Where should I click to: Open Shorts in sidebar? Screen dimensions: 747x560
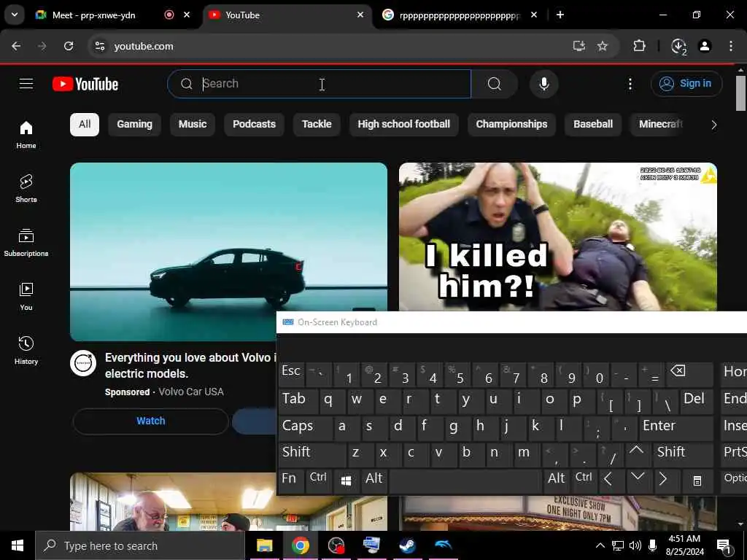26,189
